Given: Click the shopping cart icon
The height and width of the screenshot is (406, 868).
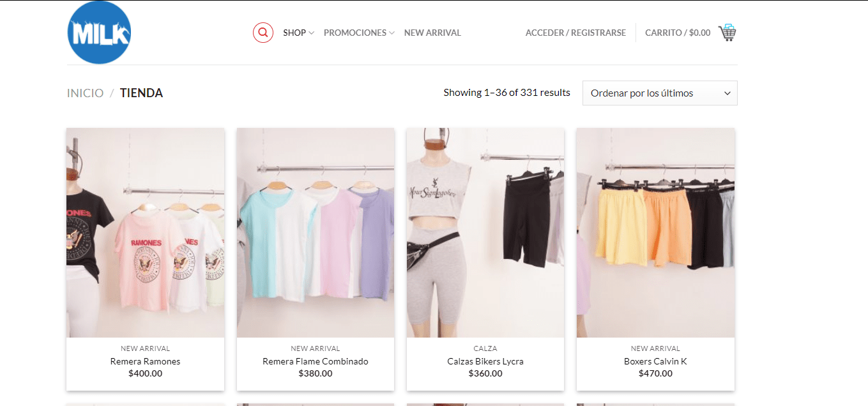Looking at the screenshot, I should click(727, 33).
